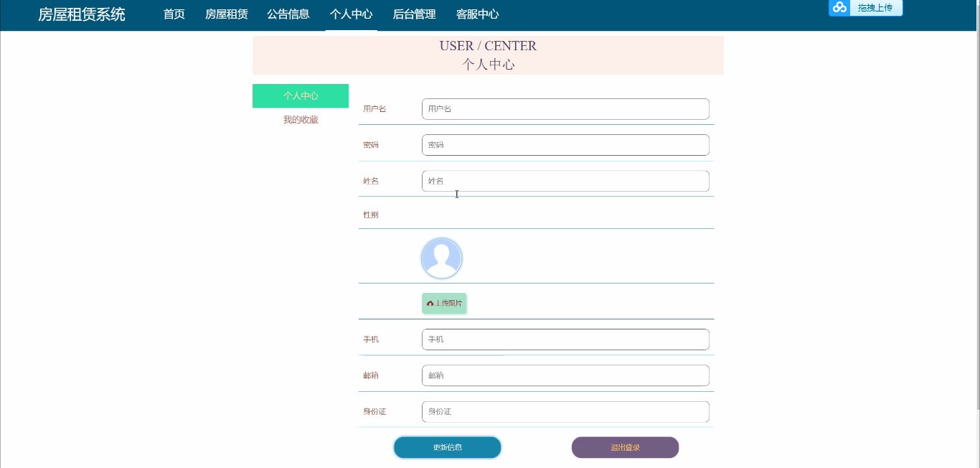Open the 房屋租赁 nav item
This screenshot has height=468, width=980.
pyautogui.click(x=227, y=14)
